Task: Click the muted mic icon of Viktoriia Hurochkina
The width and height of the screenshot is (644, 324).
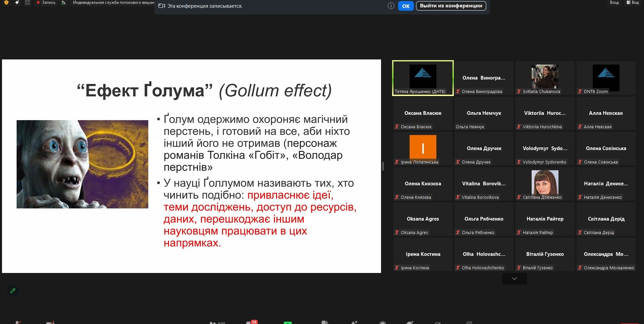Action: [519, 127]
